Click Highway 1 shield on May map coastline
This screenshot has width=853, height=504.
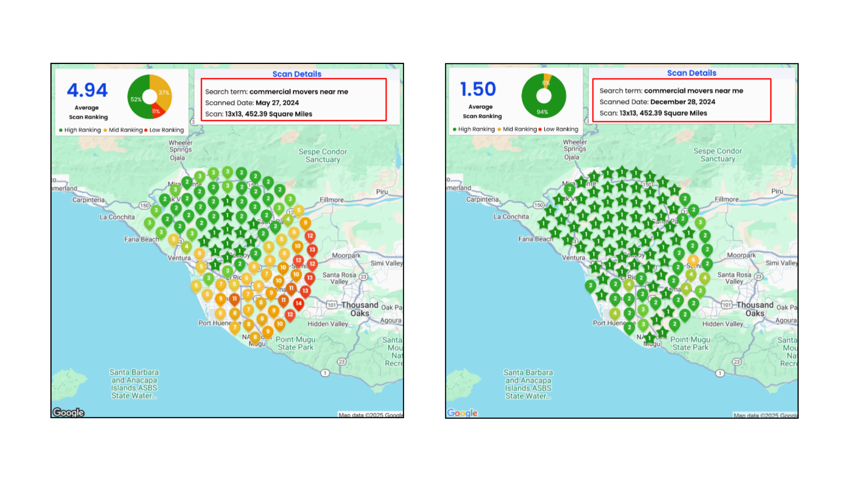point(325,373)
